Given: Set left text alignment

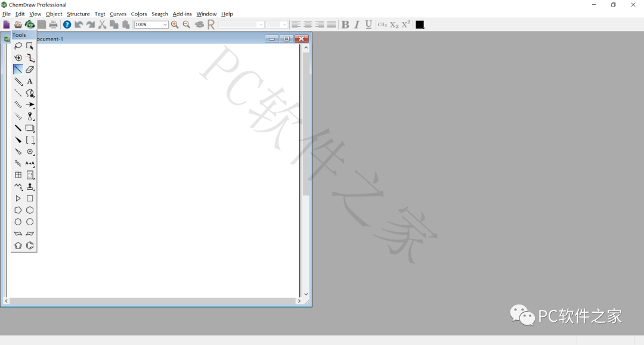Looking at the screenshot, I should click(296, 24).
